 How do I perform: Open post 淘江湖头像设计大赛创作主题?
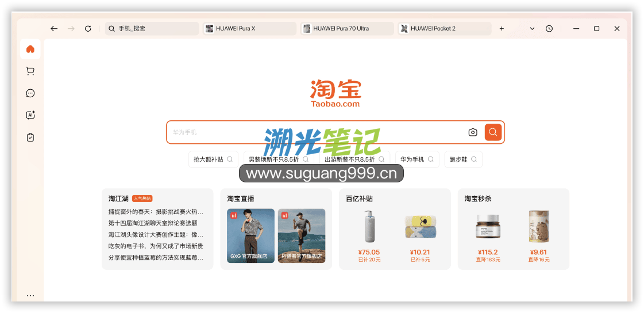point(156,235)
